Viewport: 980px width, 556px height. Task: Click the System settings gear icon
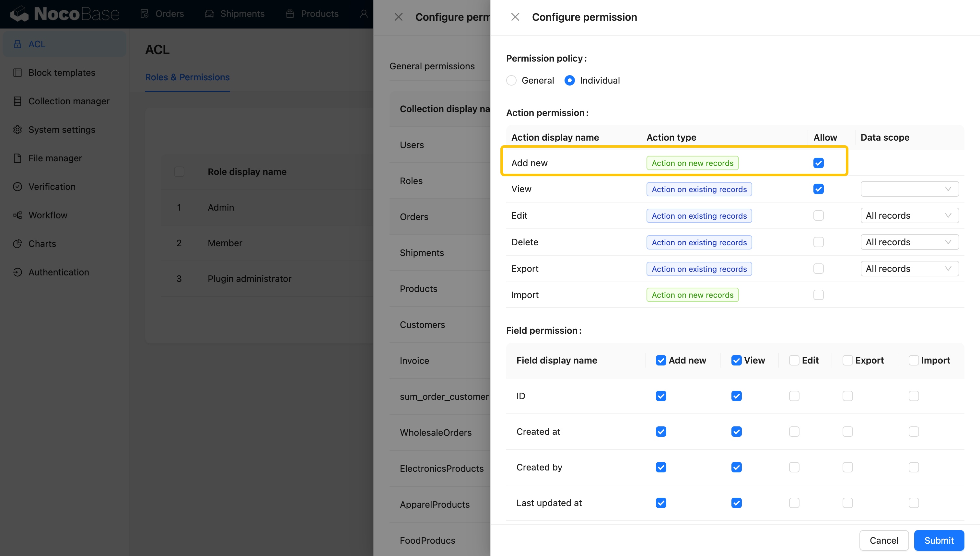(x=17, y=130)
